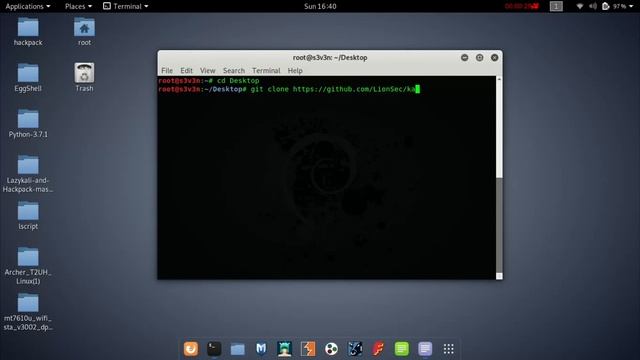640x360 pixels.
Task: Click the battery 97% indicator
Action: pyautogui.click(x=614, y=6)
